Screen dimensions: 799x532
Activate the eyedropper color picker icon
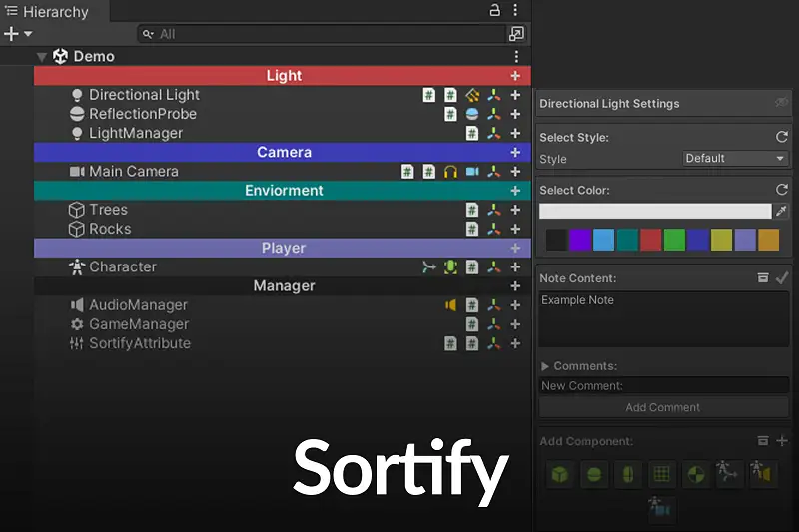(781, 211)
